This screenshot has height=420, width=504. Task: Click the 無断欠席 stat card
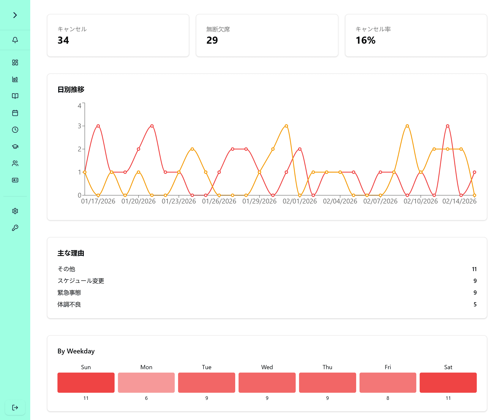click(267, 35)
